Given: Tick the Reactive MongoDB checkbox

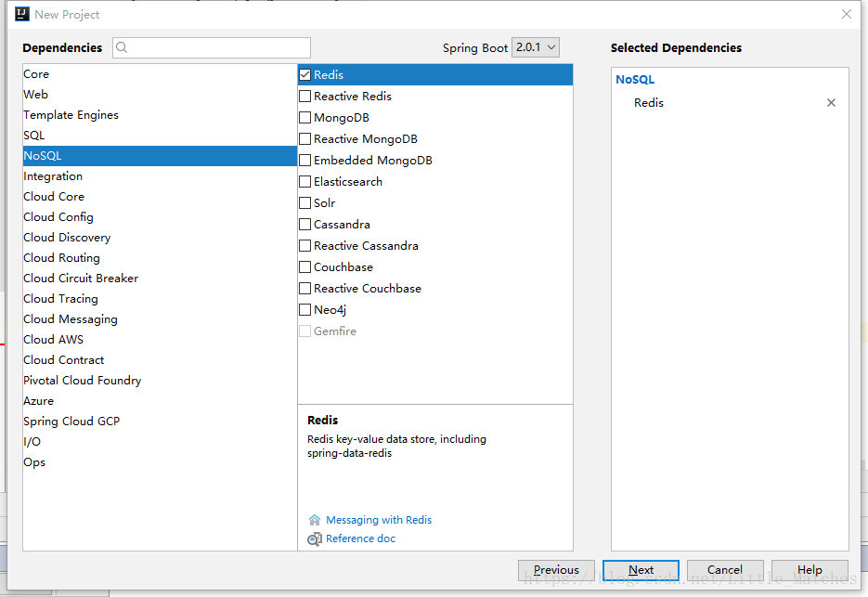Looking at the screenshot, I should [305, 139].
